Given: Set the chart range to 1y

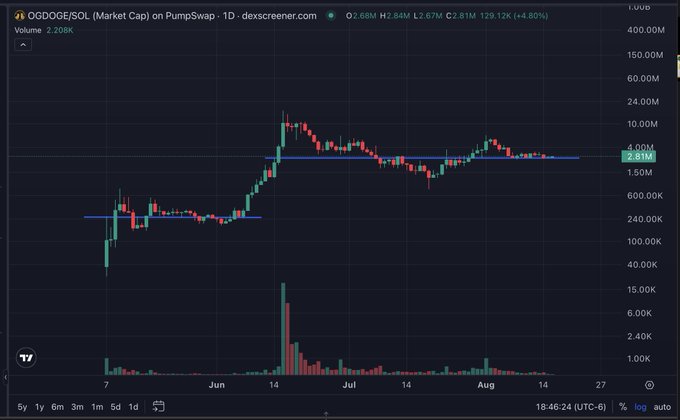Looking at the screenshot, I should 39,407.
